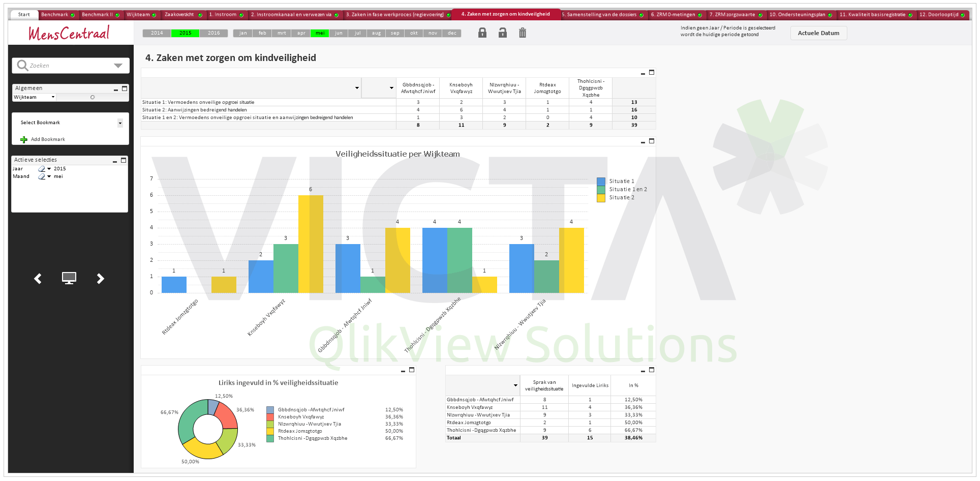This screenshot has height=481, width=980.
Task: Click the unlock selections padlock icon
Action: pos(502,33)
